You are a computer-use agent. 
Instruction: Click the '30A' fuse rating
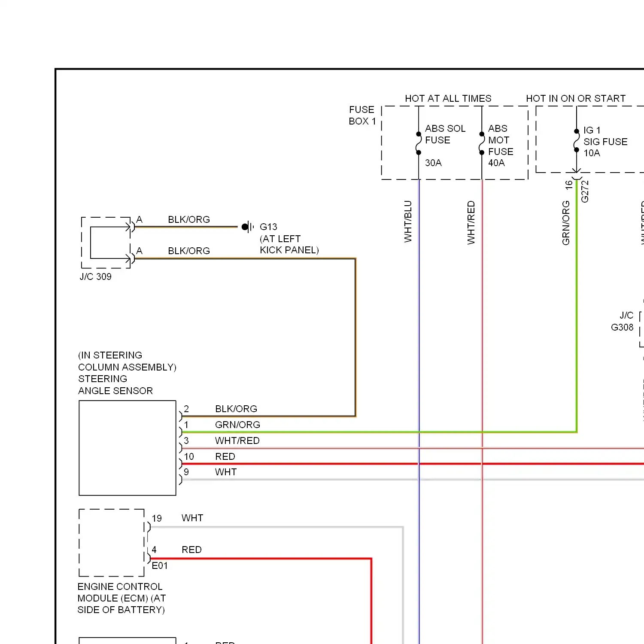433,163
